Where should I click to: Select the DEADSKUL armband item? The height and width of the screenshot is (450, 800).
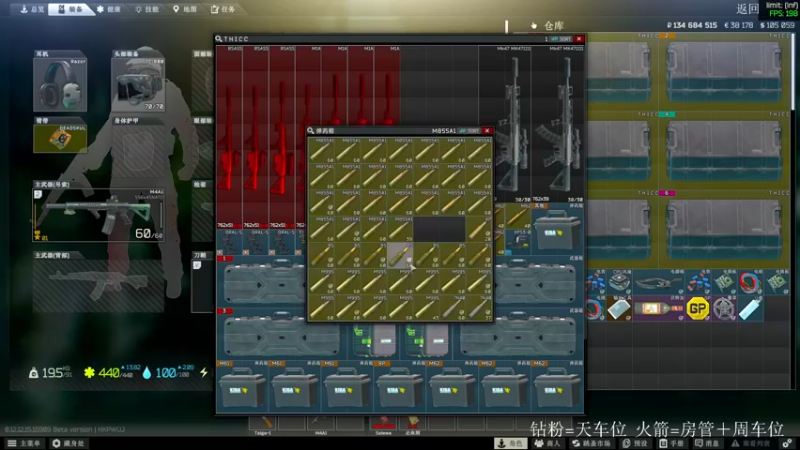click(x=60, y=138)
